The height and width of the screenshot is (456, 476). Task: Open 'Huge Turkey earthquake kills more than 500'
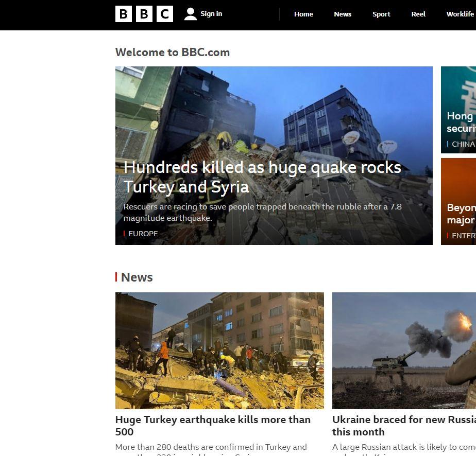point(213,426)
